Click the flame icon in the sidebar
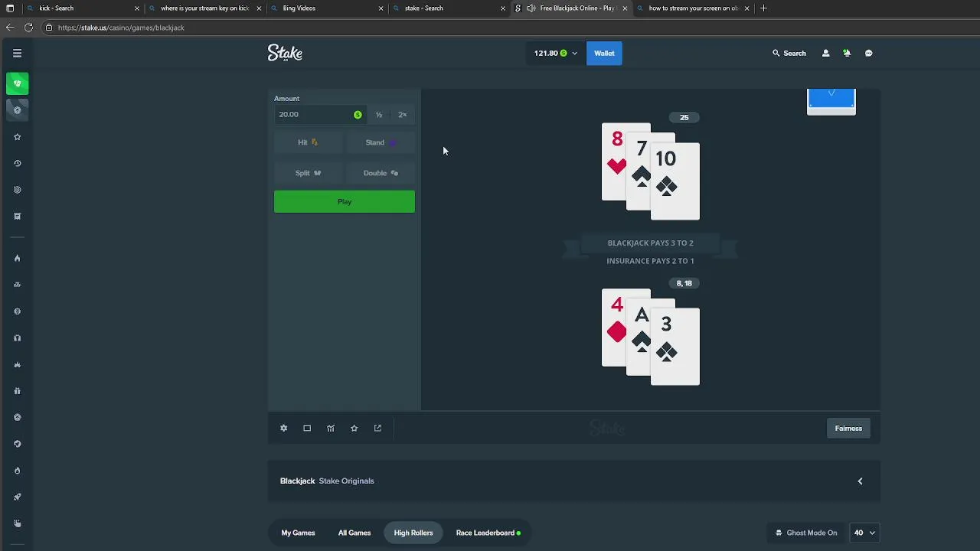Screen dimensions: 980x551 (17, 259)
